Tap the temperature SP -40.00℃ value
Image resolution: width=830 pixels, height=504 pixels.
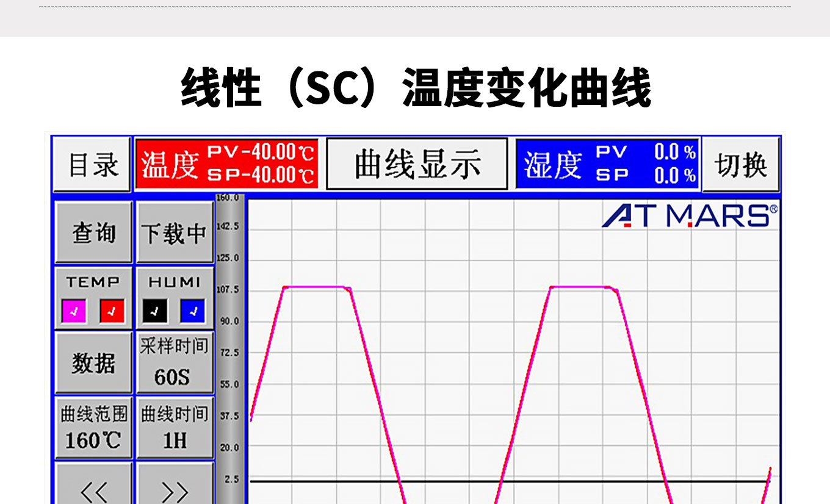click(261, 176)
